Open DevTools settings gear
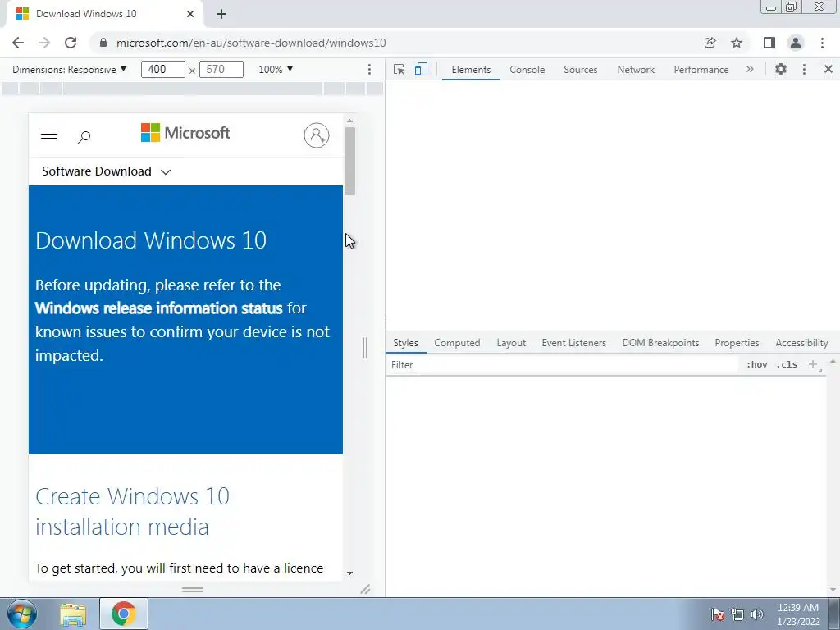 [781, 69]
